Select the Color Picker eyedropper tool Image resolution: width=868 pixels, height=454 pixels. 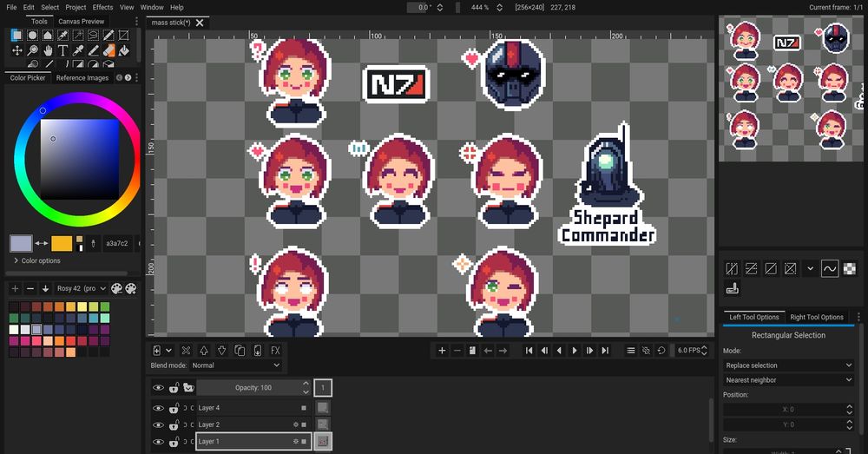click(78, 51)
